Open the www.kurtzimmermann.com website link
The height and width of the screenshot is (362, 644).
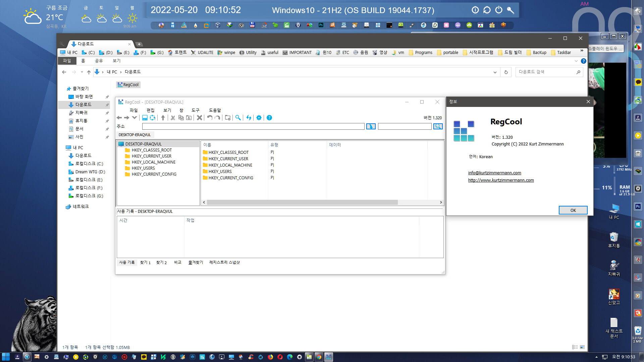[501, 180]
